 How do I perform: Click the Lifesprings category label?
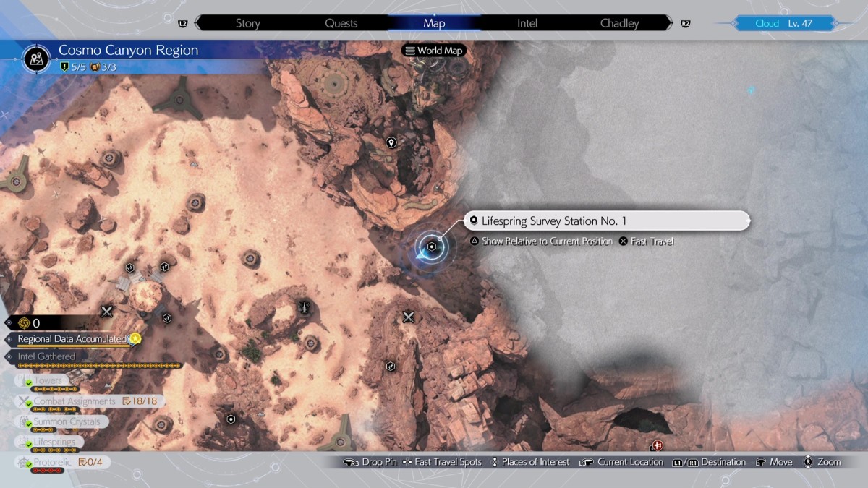coord(54,441)
